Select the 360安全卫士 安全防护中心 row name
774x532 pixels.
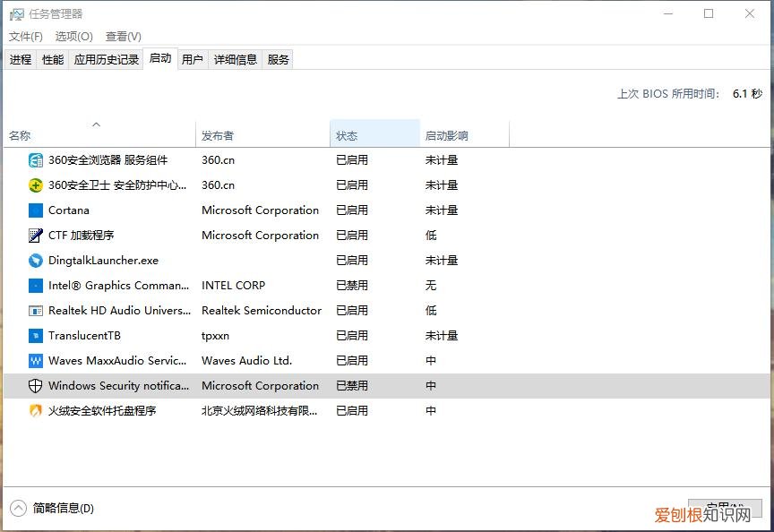click(117, 185)
